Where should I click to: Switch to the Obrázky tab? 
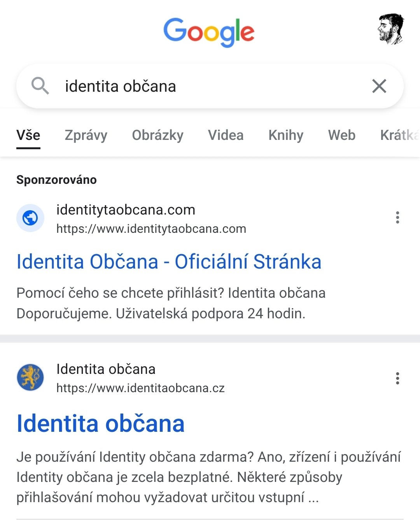[157, 135]
